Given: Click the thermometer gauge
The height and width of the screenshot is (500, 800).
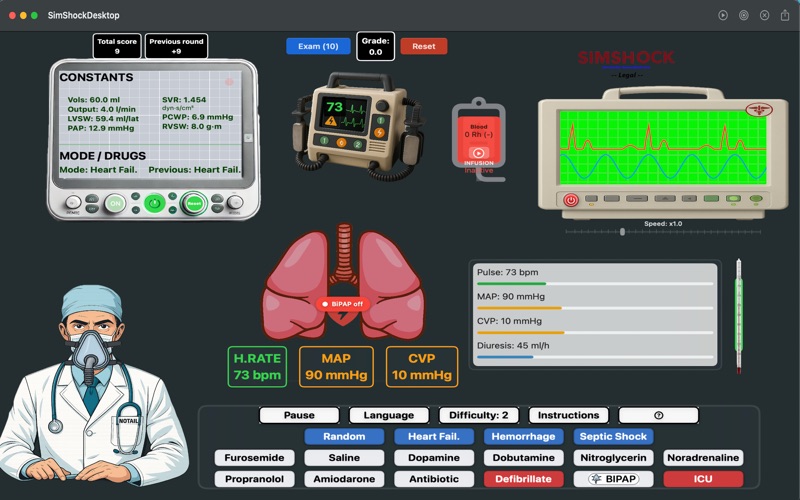Looking at the screenshot, I should (x=738, y=316).
